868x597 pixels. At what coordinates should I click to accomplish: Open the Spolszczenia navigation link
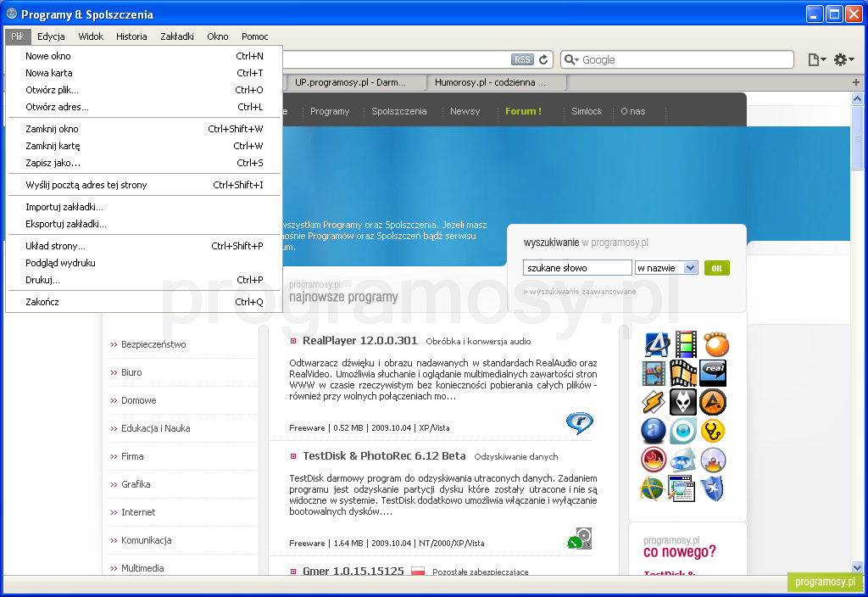[399, 111]
